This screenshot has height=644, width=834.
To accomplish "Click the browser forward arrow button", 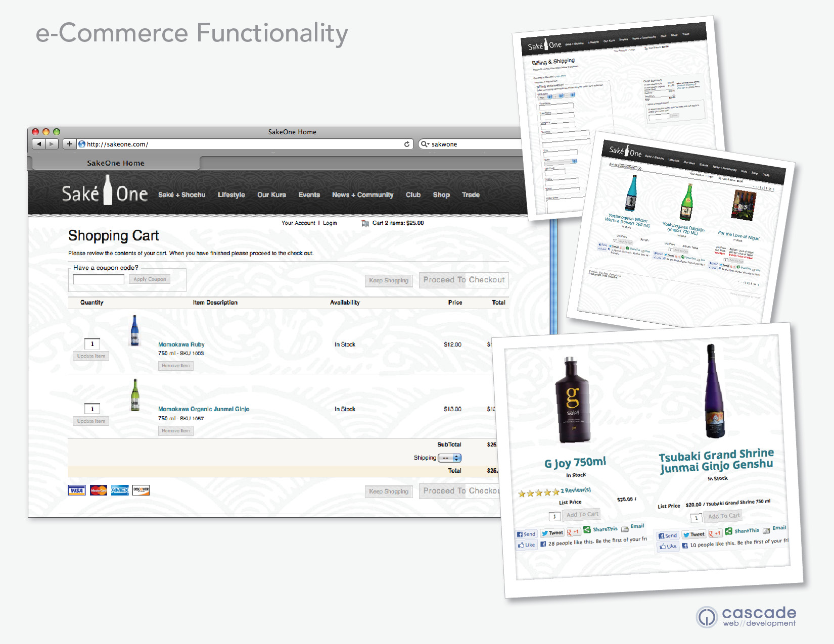I will [x=52, y=144].
